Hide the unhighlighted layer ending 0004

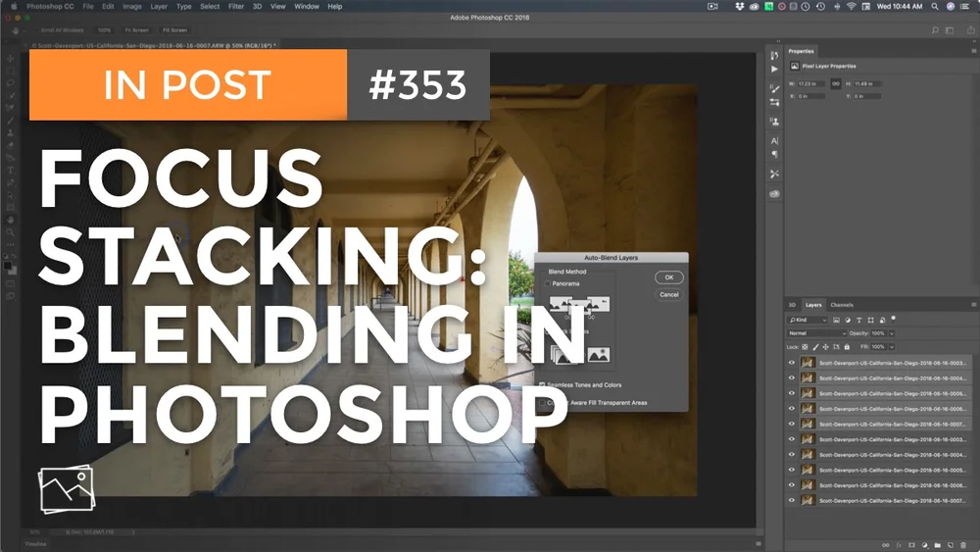(791, 455)
